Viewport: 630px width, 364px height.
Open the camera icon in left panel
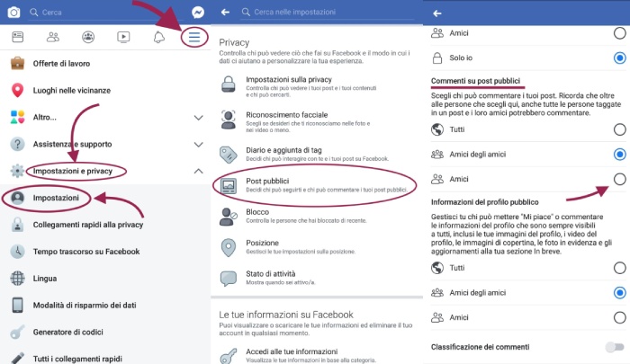[14, 13]
